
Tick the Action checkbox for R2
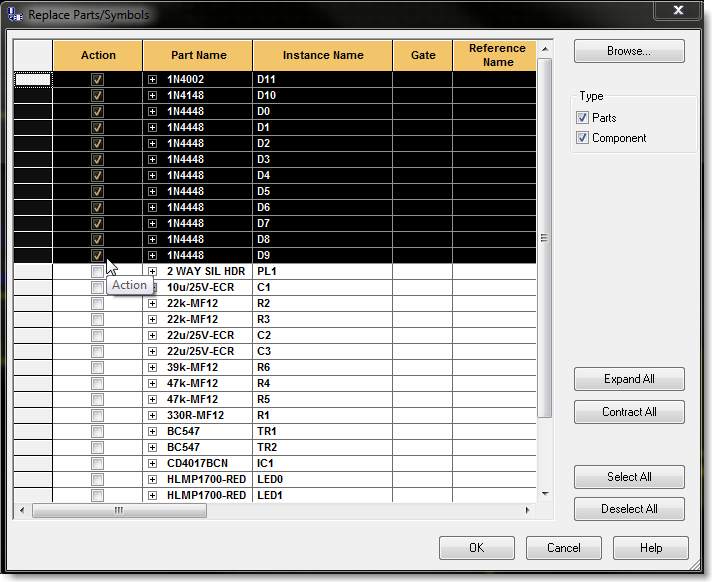point(97,303)
